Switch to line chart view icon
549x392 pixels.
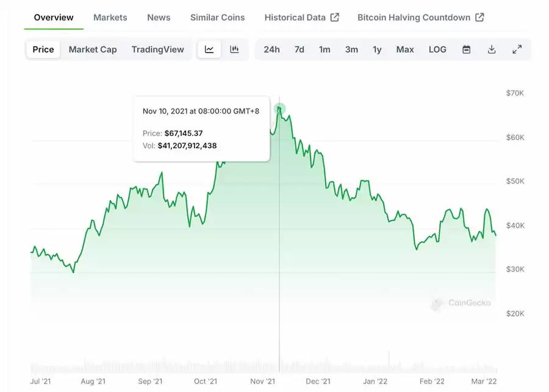[209, 49]
